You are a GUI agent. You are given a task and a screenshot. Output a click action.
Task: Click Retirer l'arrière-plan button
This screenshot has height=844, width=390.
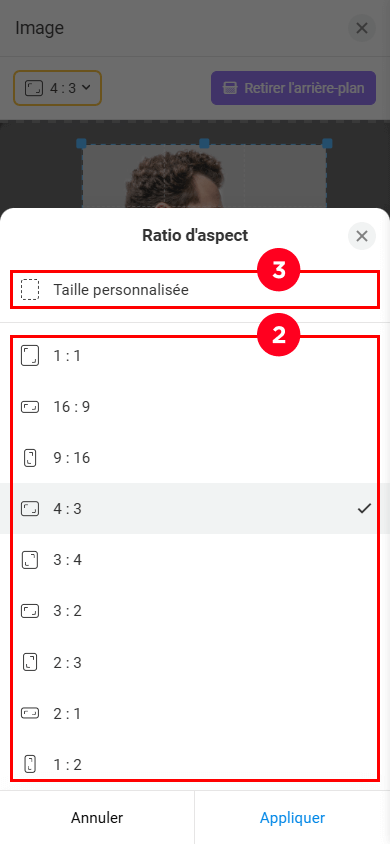pyautogui.click(x=293, y=88)
